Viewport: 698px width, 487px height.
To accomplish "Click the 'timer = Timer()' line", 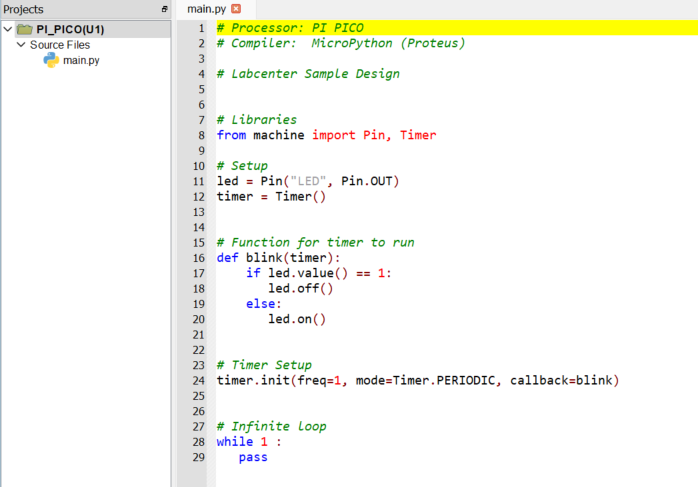I will click(x=272, y=197).
